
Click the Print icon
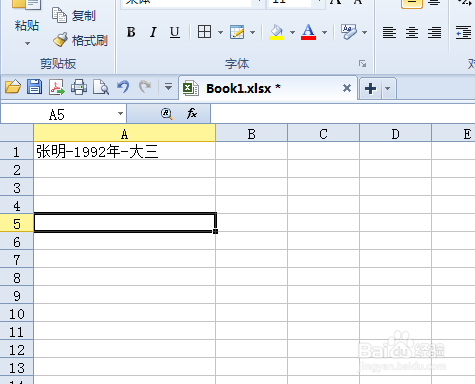click(x=79, y=87)
